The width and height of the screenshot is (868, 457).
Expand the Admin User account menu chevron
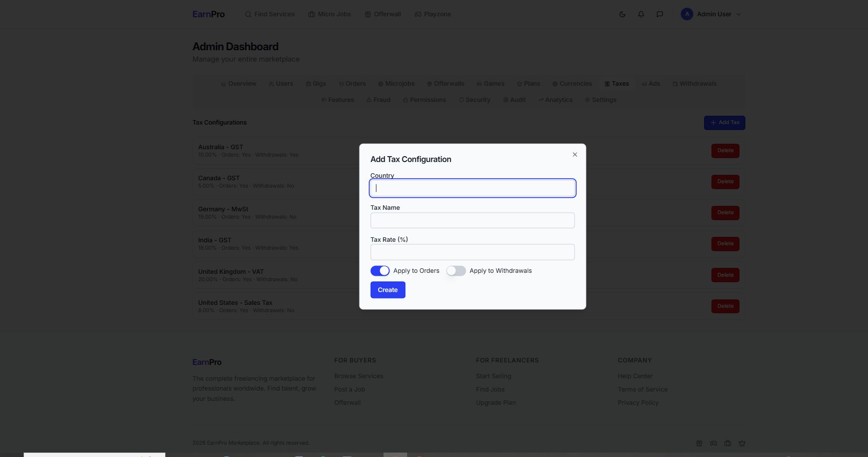coord(739,14)
